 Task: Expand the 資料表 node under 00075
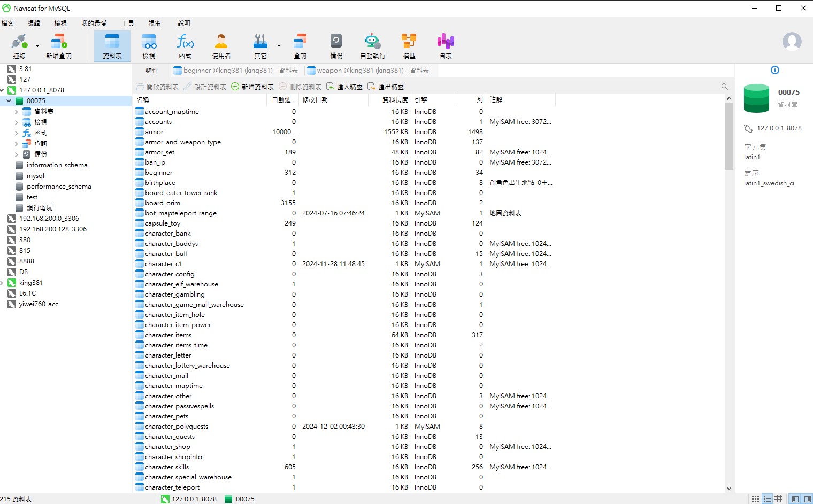pyautogui.click(x=16, y=112)
